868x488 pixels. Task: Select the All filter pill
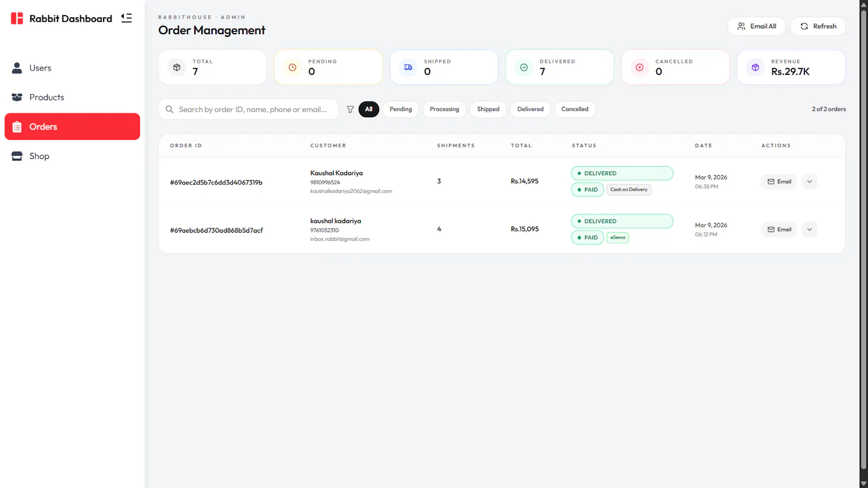(369, 109)
